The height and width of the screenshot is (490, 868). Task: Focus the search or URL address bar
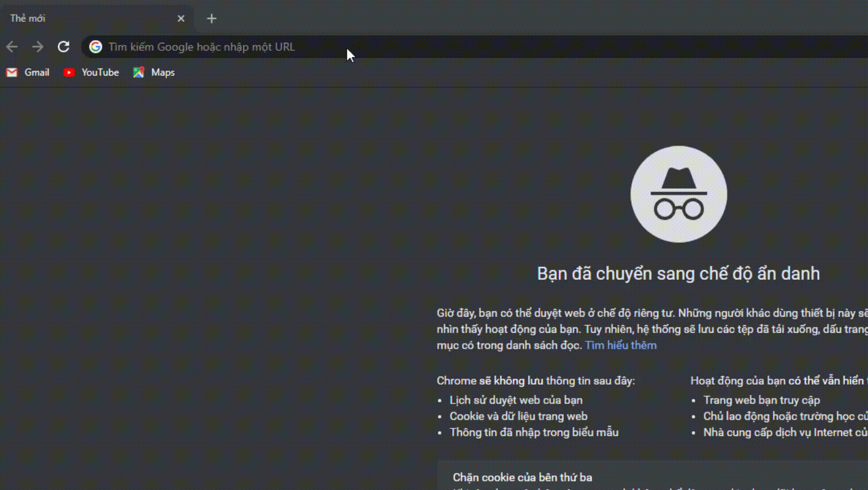(428, 47)
